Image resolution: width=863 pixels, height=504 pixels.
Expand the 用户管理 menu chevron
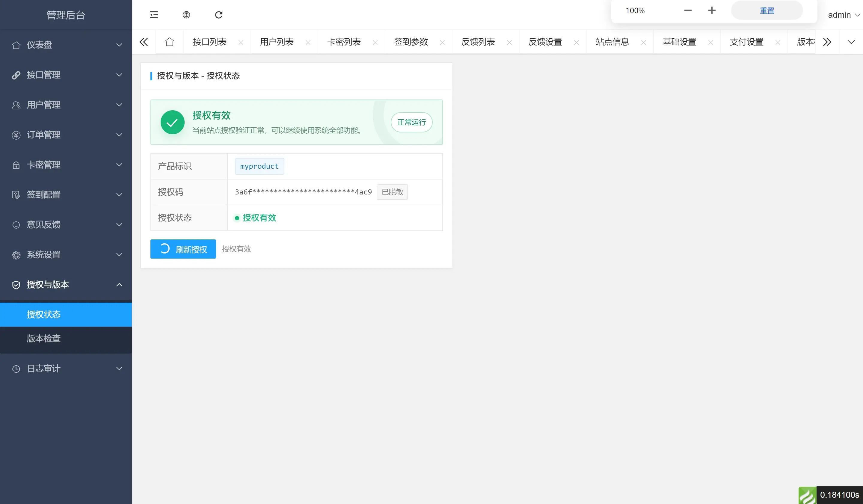(x=119, y=105)
